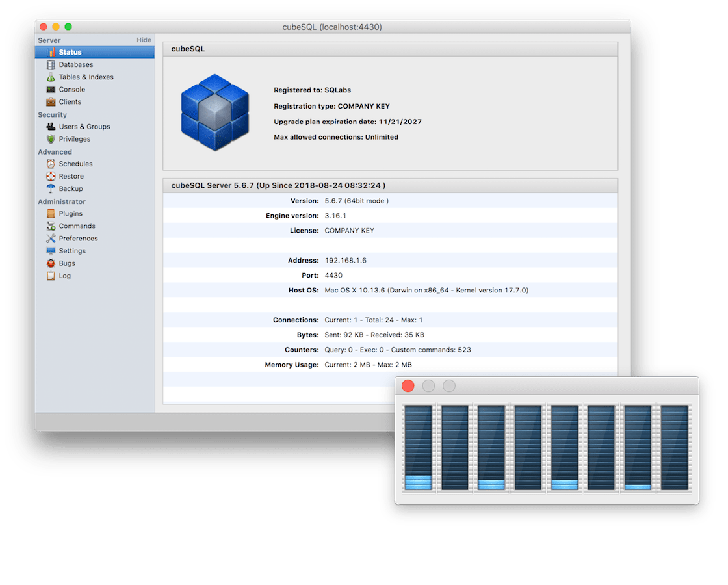
Task: Minimize the cubeSQL main window
Action: pos(56,27)
